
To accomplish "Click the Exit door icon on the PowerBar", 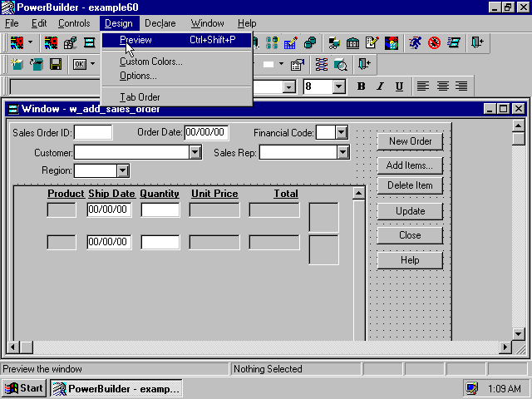I will pyautogui.click(x=478, y=42).
